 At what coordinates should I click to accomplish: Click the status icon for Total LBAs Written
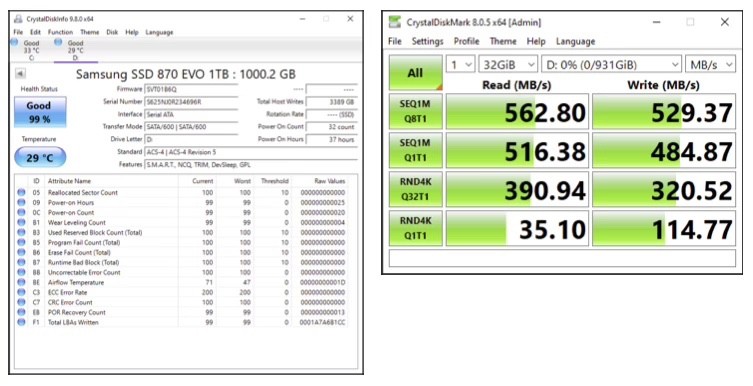21,322
